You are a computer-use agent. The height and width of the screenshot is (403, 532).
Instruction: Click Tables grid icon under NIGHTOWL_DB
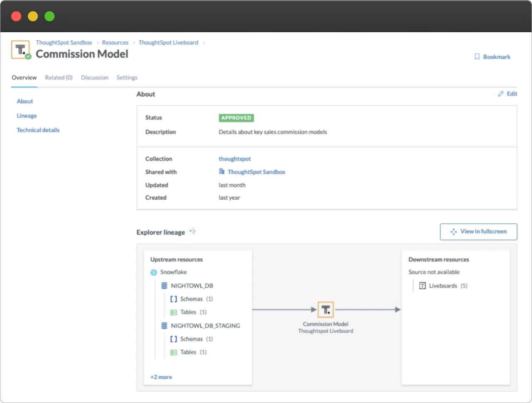coord(174,312)
